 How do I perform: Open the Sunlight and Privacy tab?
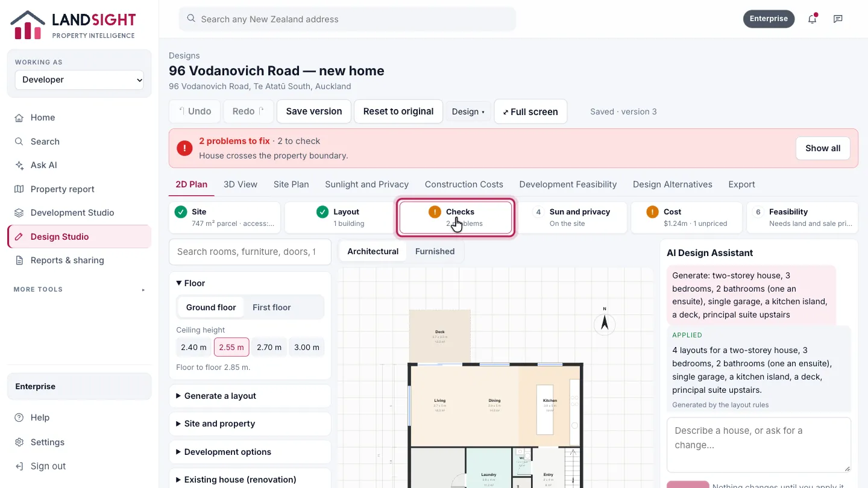366,184
